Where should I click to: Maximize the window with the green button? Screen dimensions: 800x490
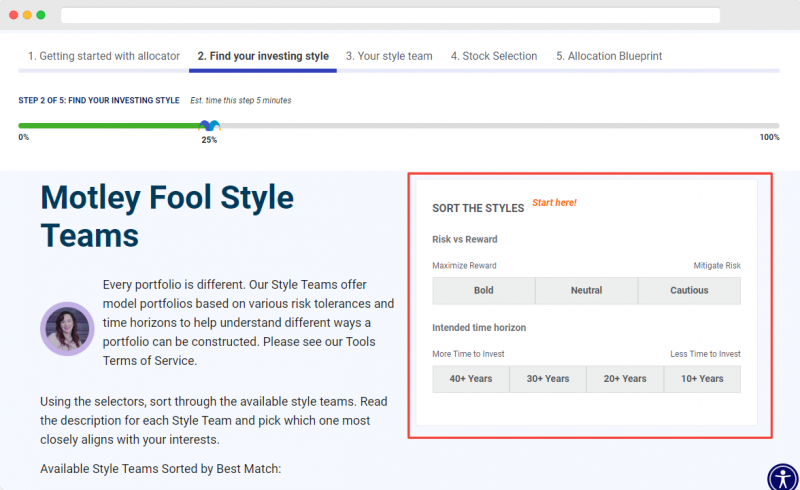[x=41, y=15]
